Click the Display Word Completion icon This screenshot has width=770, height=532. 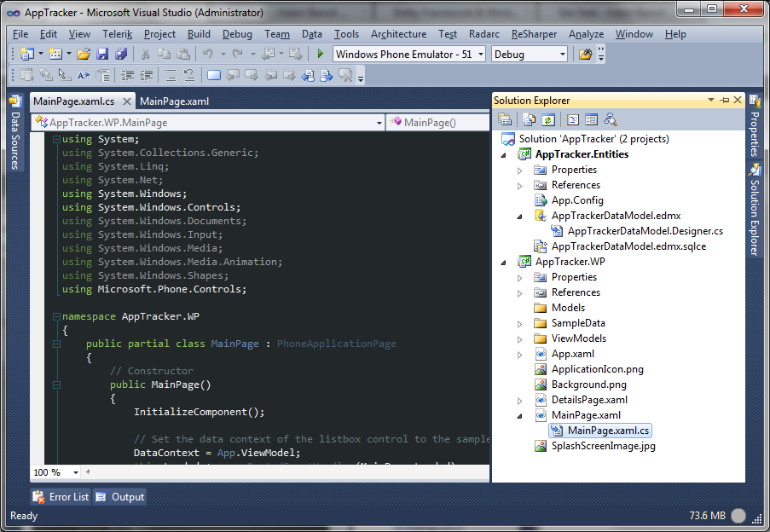[x=84, y=75]
